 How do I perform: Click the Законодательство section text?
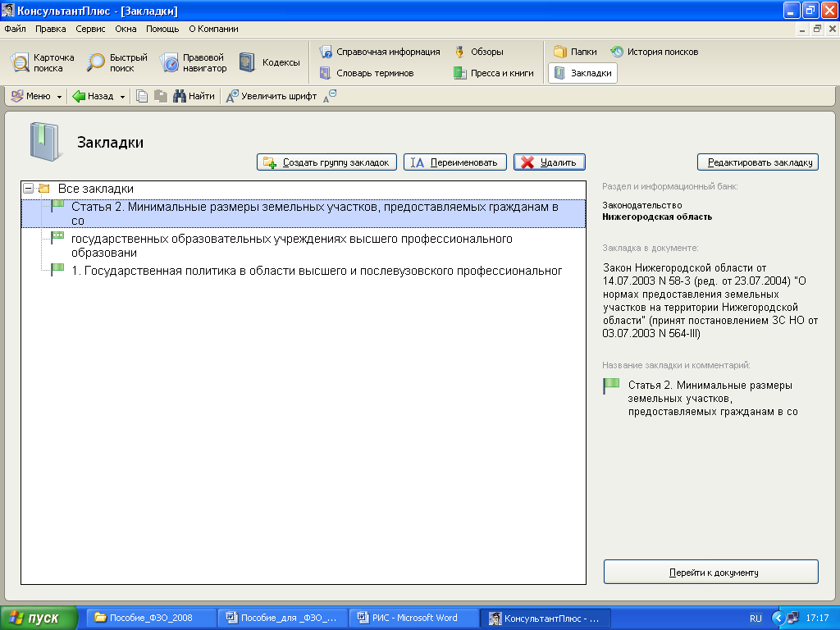(x=641, y=205)
